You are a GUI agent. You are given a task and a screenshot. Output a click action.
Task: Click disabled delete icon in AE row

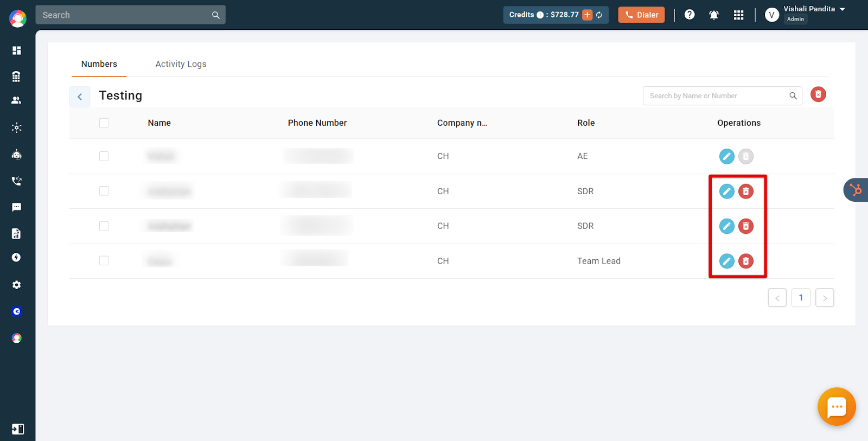pyautogui.click(x=746, y=156)
